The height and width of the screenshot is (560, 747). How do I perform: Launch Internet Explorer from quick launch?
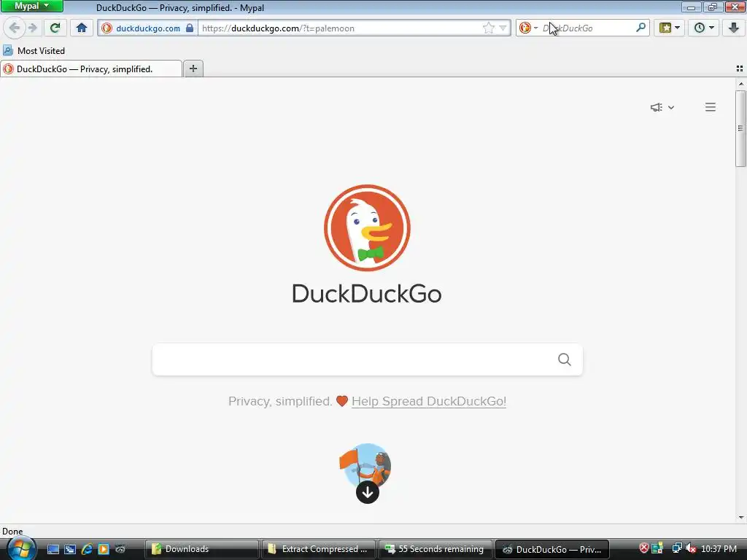point(87,549)
